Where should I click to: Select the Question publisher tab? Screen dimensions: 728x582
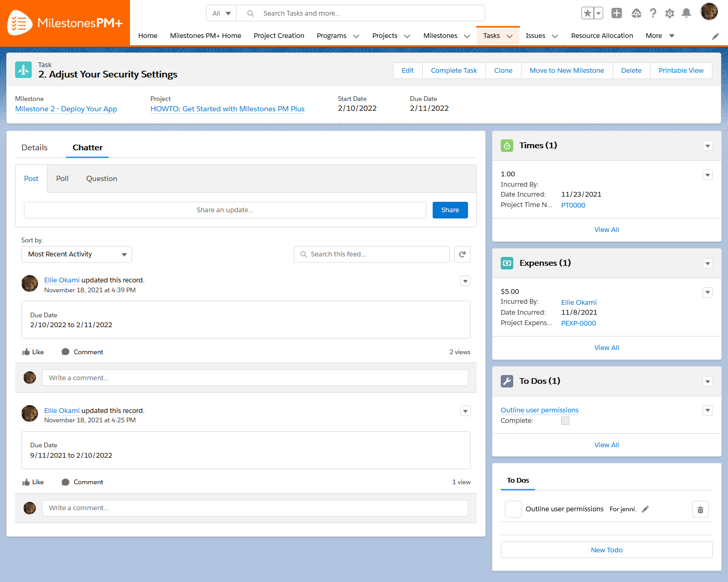click(102, 178)
